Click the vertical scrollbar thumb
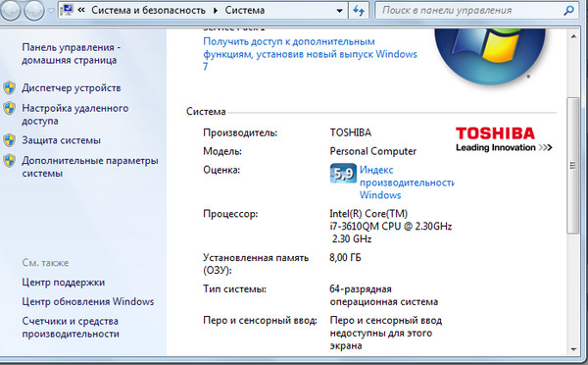The width and height of the screenshot is (588, 365). click(573, 166)
